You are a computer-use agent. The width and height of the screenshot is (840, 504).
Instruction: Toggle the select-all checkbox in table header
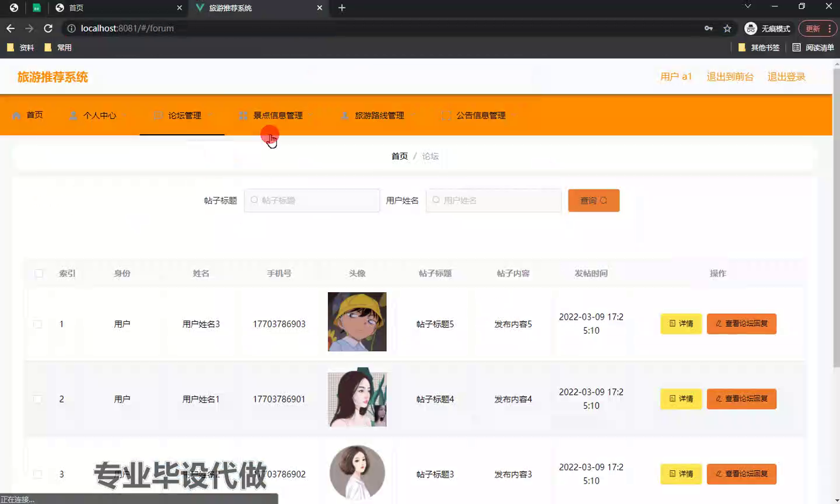click(x=38, y=273)
